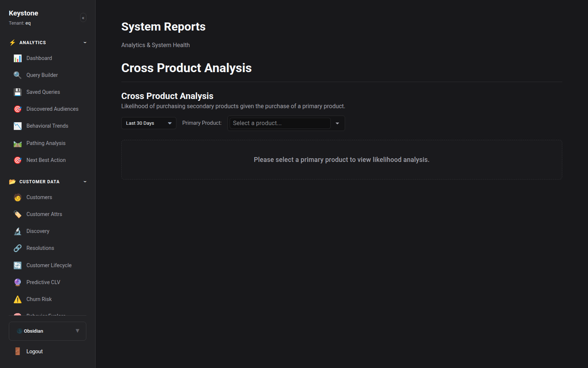Focus the Select a product input field

(280, 123)
